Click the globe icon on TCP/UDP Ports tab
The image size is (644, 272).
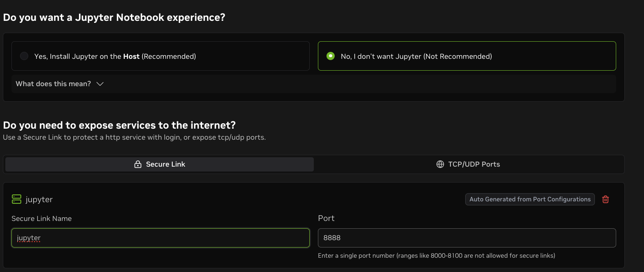pyautogui.click(x=440, y=164)
